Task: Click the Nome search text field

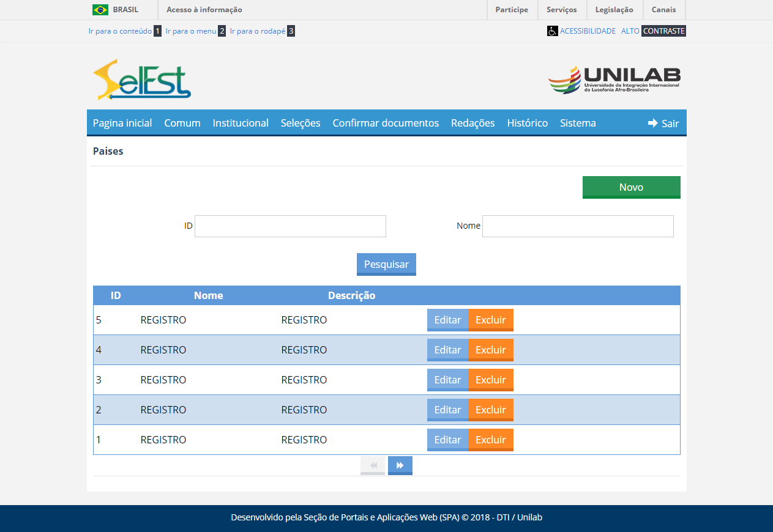Action: tap(578, 226)
